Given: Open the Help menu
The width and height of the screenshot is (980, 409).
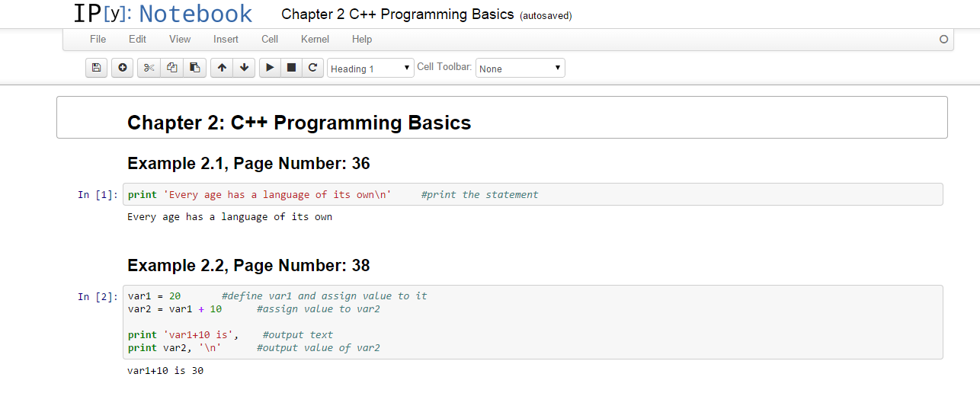Looking at the screenshot, I should pos(362,39).
